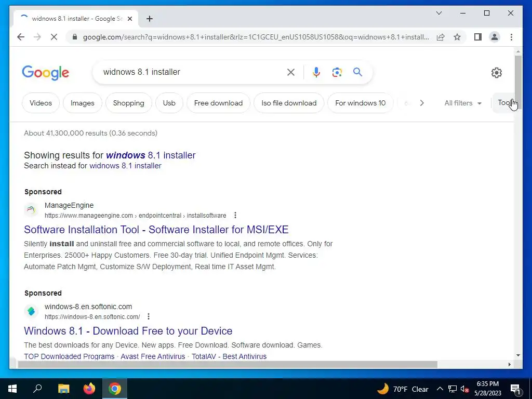Show more search filter chips

click(x=422, y=103)
